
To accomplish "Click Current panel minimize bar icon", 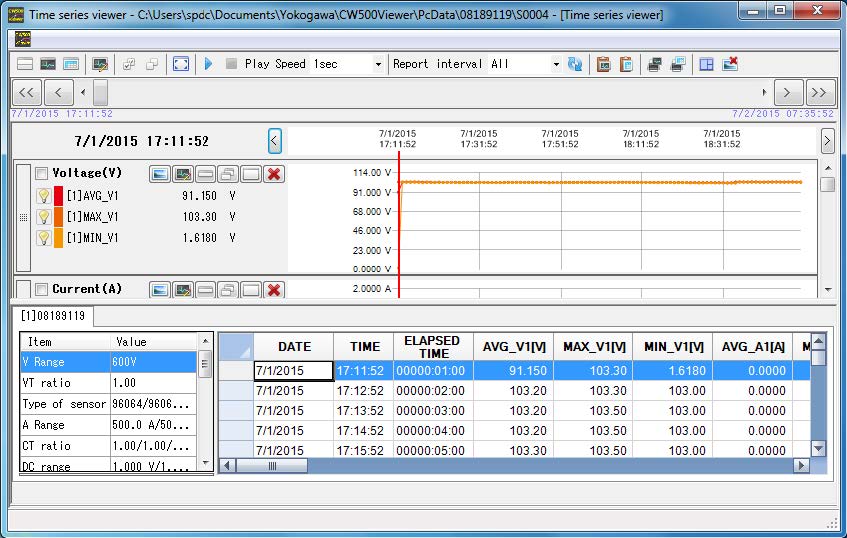I will [x=205, y=290].
